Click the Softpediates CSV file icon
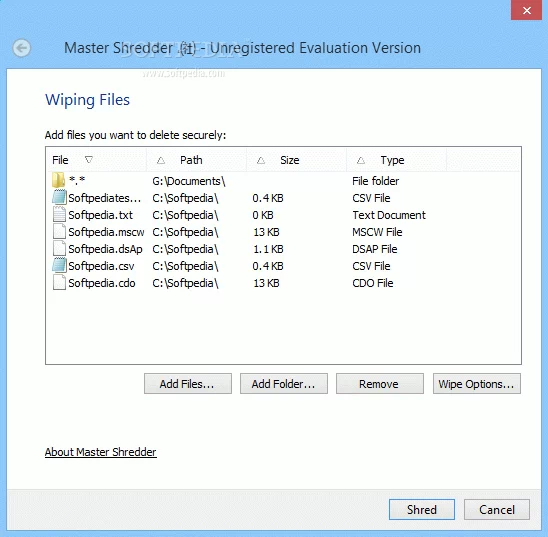Screen dimensions: 548x537 click(59, 197)
